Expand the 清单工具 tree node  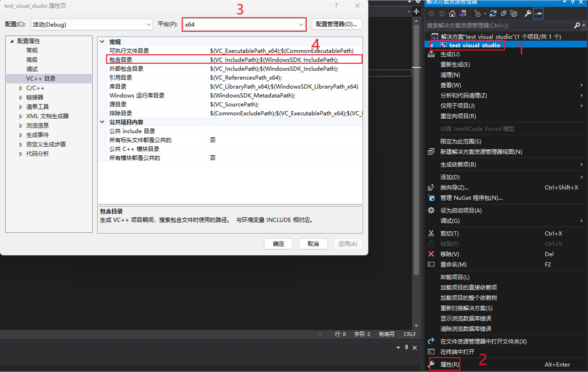(x=21, y=107)
